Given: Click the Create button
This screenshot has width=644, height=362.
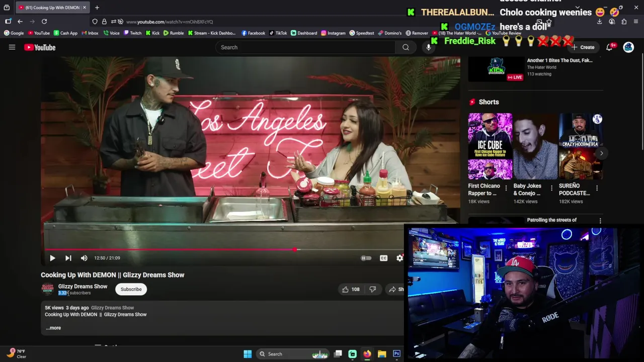Looking at the screenshot, I should coord(583,47).
